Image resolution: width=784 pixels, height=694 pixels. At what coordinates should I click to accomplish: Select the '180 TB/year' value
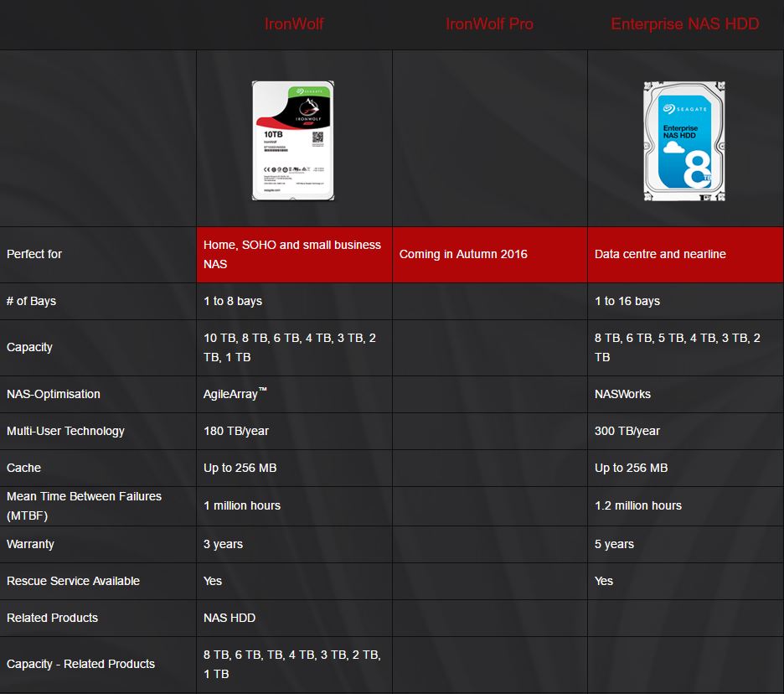click(236, 432)
